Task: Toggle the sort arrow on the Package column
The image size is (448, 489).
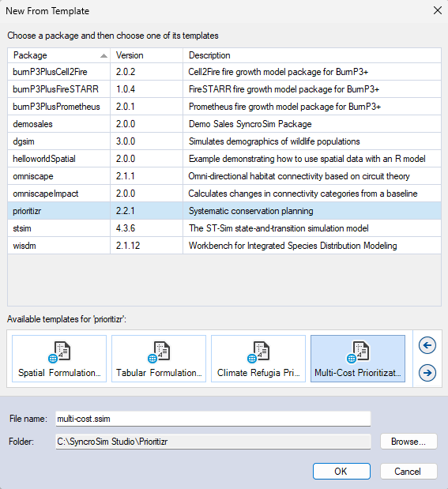Action: click(104, 56)
